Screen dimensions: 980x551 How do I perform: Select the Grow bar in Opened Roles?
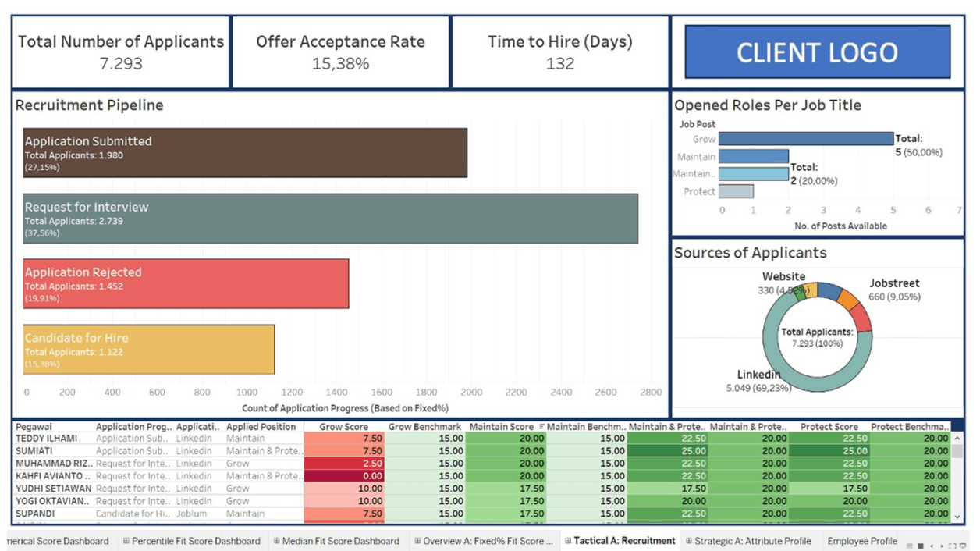[805, 139]
